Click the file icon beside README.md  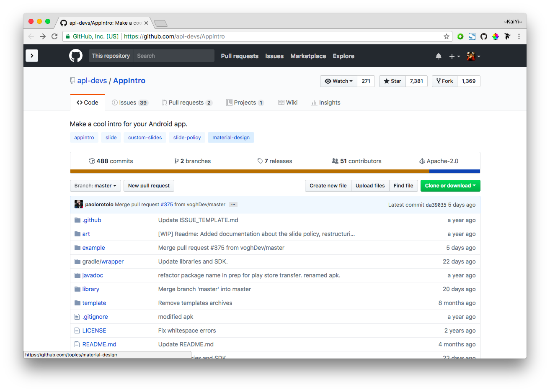(77, 344)
